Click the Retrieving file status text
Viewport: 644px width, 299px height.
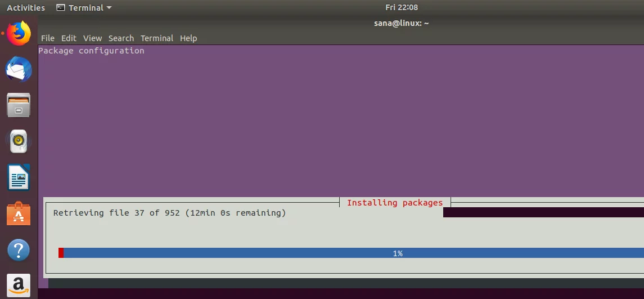[x=169, y=213]
